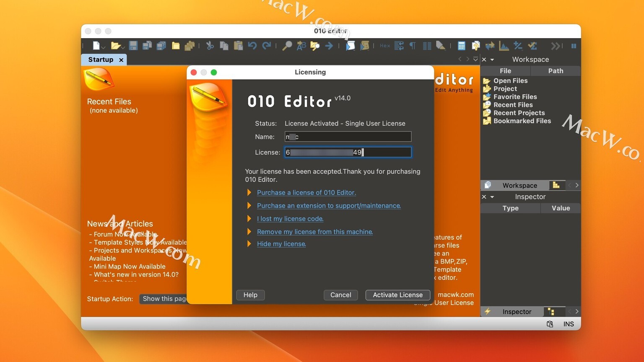Click the Histogram chart icon
The image size is (644, 362).
pos(504,46)
